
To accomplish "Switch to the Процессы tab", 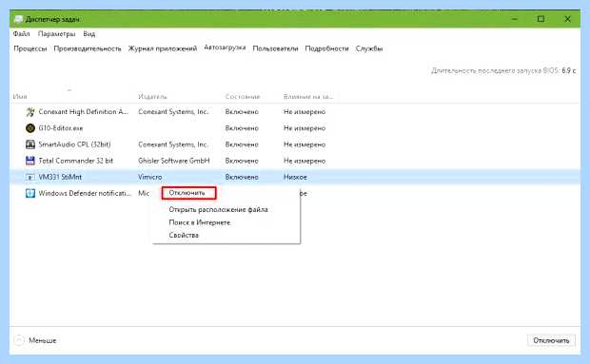I will point(30,48).
